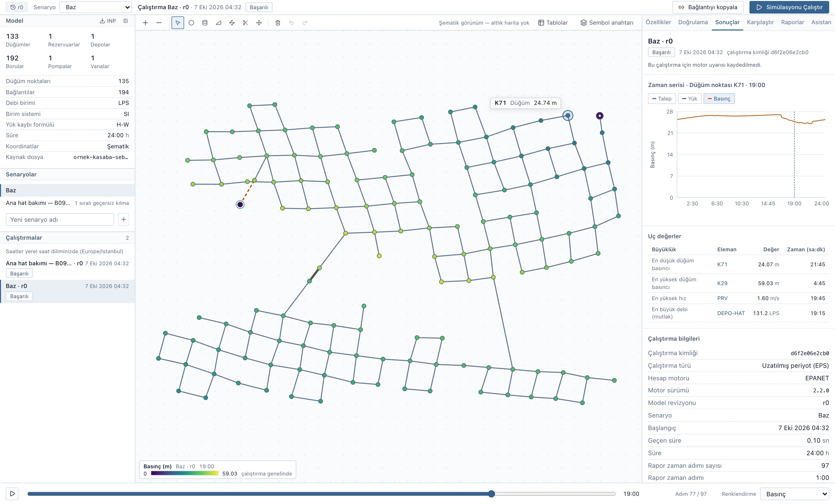Screen dimensions: 835x504
Task: Zoom out with the minus icon
Action: pyautogui.click(x=159, y=23)
